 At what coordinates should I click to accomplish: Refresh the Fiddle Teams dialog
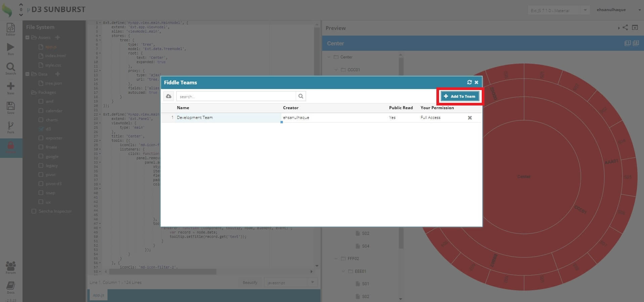(x=469, y=82)
